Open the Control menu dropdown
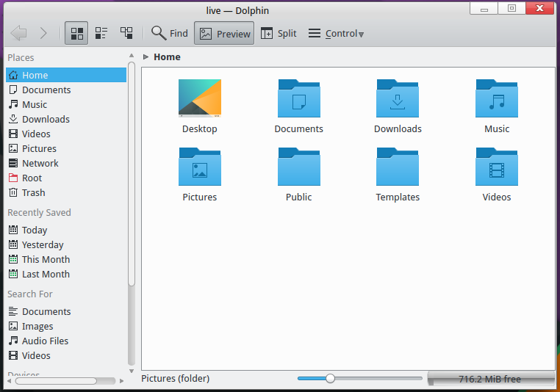The height and width of the screenshot is (392, 560). coord(335,33)
